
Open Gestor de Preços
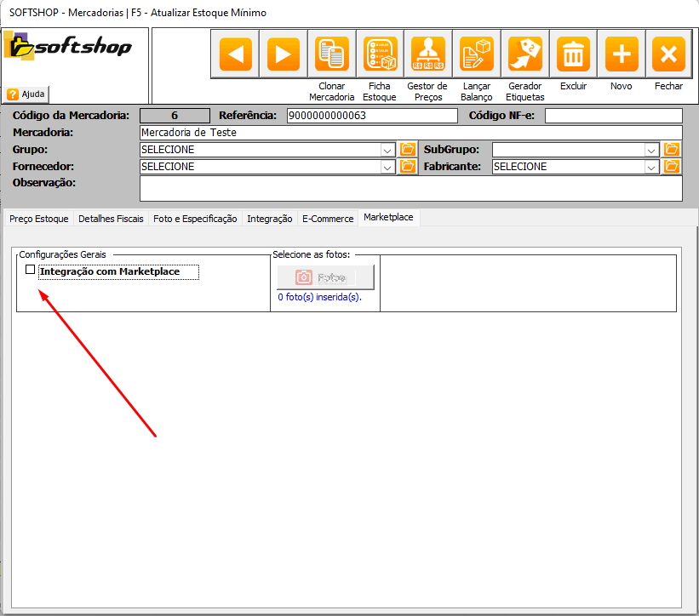click(x=427, y=54)
